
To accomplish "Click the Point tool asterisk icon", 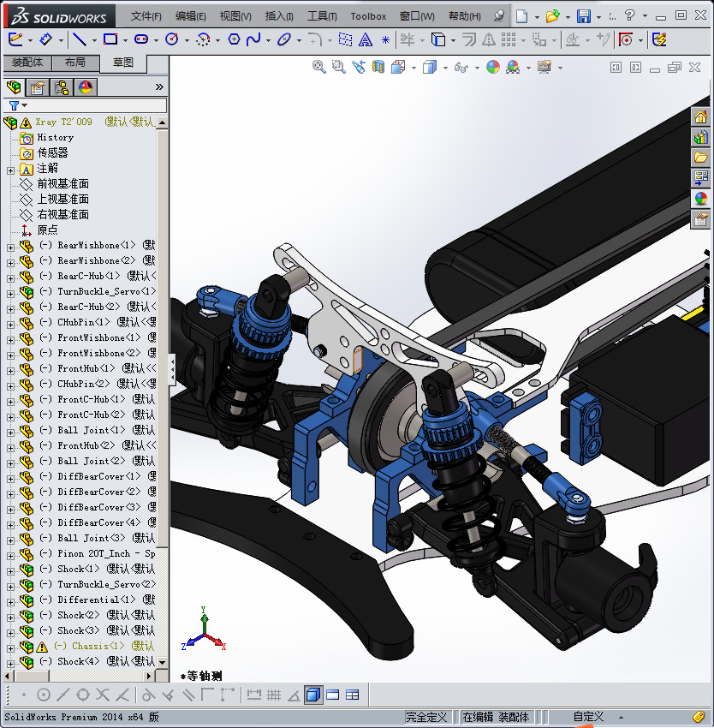I will tap(385, 40).
